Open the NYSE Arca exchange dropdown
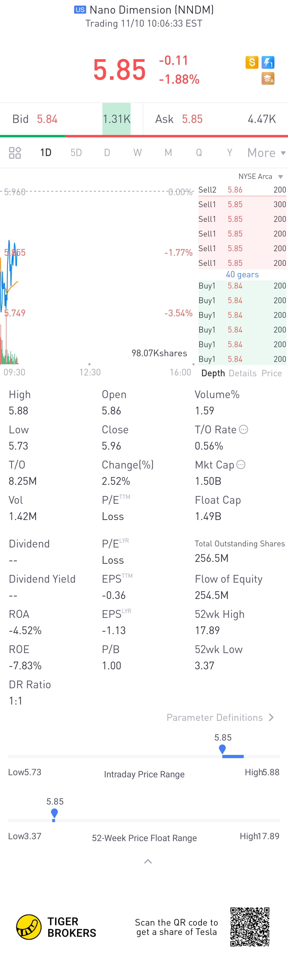 point(261,177)
